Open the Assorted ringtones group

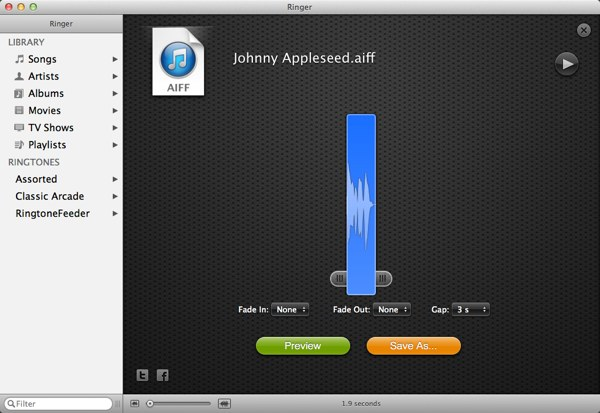(36, 179)
